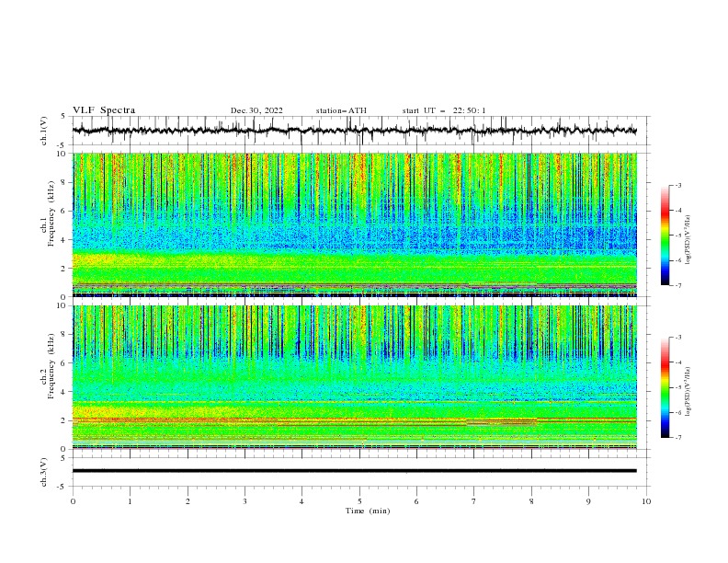
Task: Click the ch.2 spectrogram panel
Action: (x=354, y=377)
